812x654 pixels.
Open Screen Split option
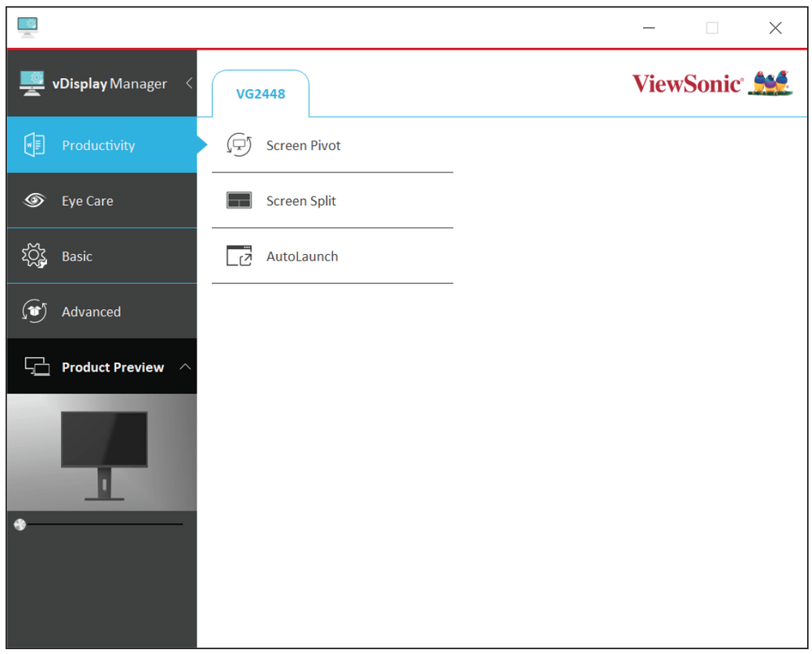[x=332, y=200]
